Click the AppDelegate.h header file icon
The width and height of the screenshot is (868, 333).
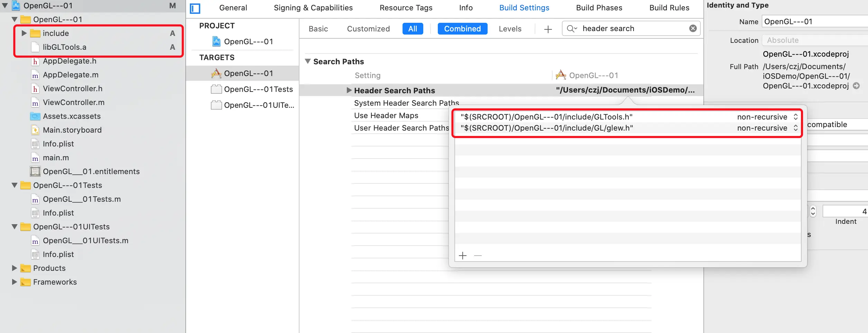[35, 61]
